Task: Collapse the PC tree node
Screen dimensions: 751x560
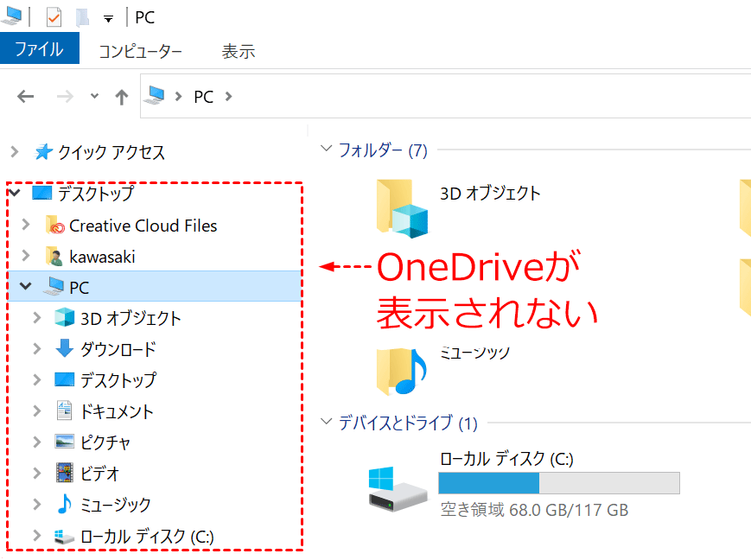Action: point(25,286)
